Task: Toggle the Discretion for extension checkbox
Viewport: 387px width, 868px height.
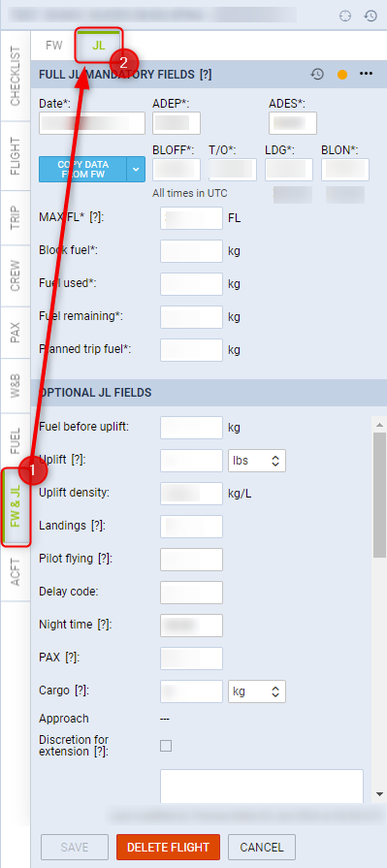Action: click(x=166, y=746)
